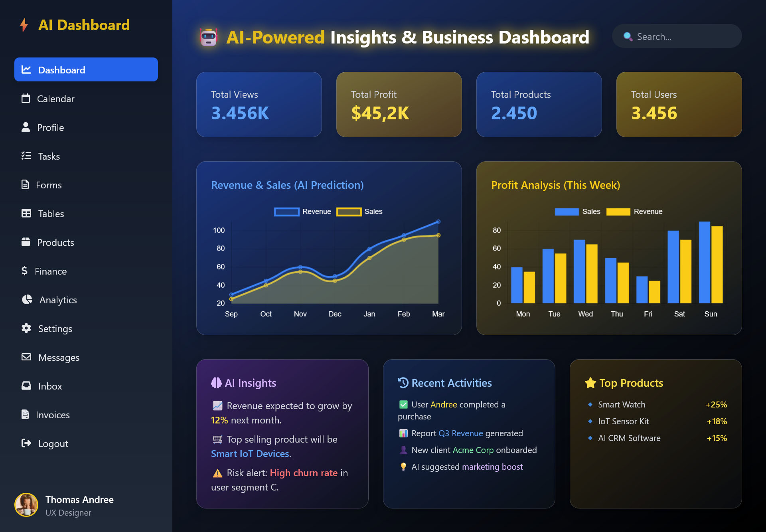Click the Top Products star icon
Viewport: 766px width, 532px height.
pyautogui.click(x=590, y=383)
